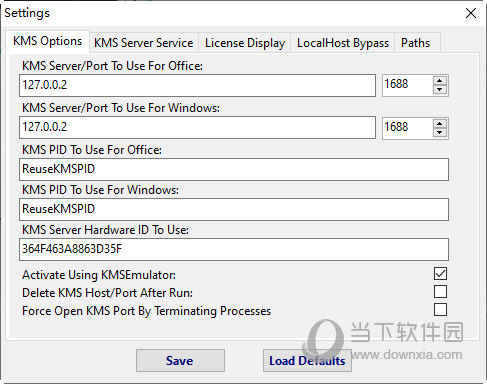
Task: Click the 'Force Open KMS Port By Terminating Processes' label text
Action: point(146,311)
